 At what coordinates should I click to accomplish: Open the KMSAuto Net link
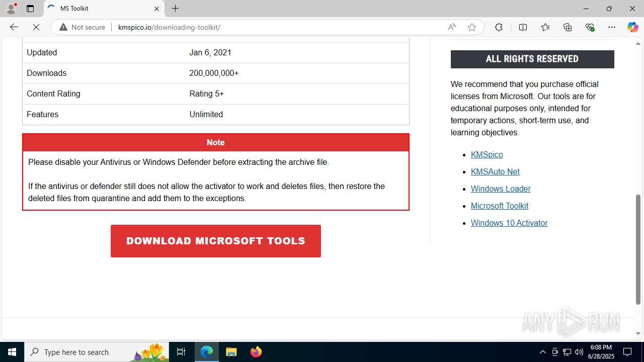[495, 171]
